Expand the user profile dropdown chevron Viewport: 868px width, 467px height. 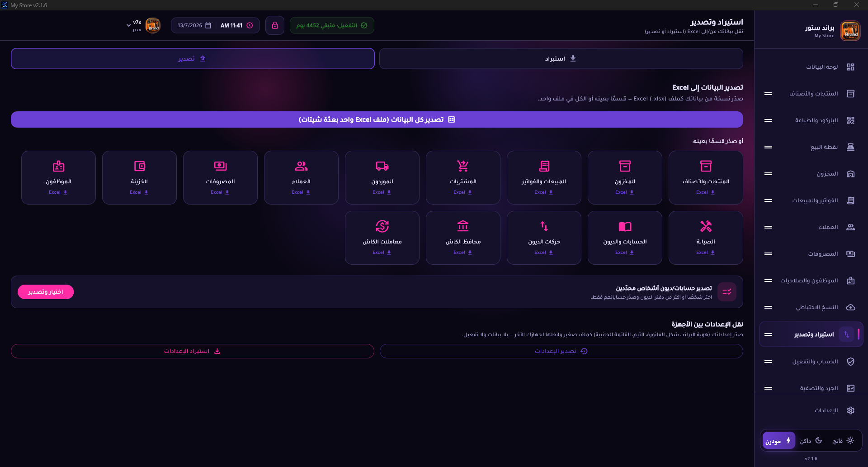(128, 25)
